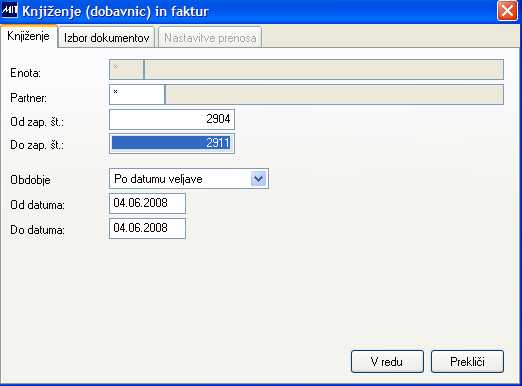522x386 pixels.
Task: Click the Enota code field
Action: tap(126, 69)
